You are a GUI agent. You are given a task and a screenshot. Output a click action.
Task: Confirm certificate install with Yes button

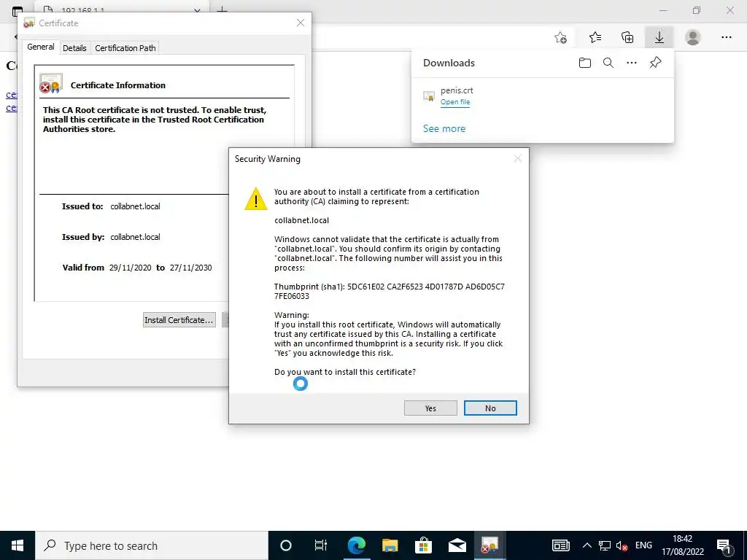click(x=430, y=408)
